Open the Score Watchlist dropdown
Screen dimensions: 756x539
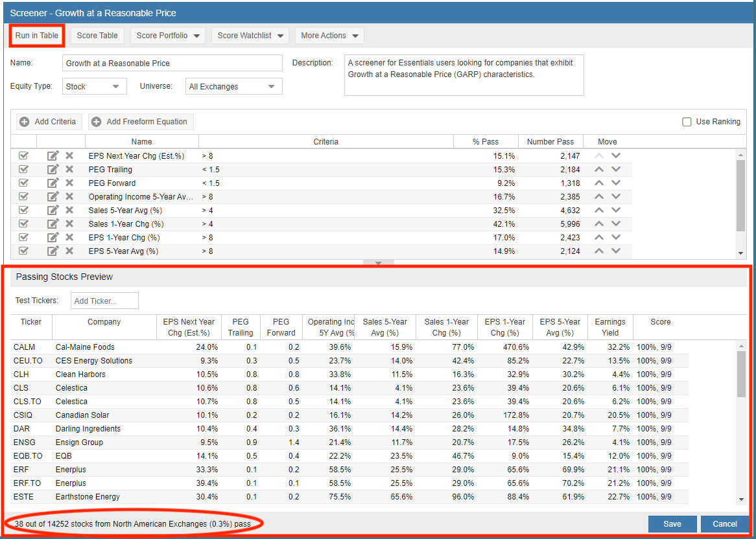coord(250,36)
